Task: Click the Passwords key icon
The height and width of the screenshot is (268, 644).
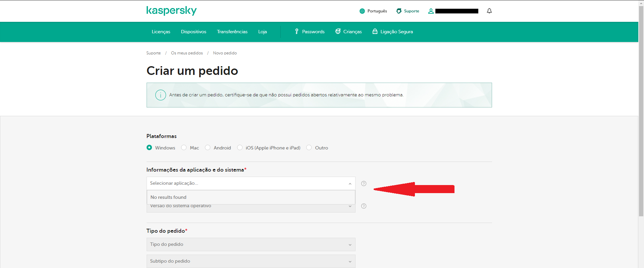Action: tap(297, 32)
